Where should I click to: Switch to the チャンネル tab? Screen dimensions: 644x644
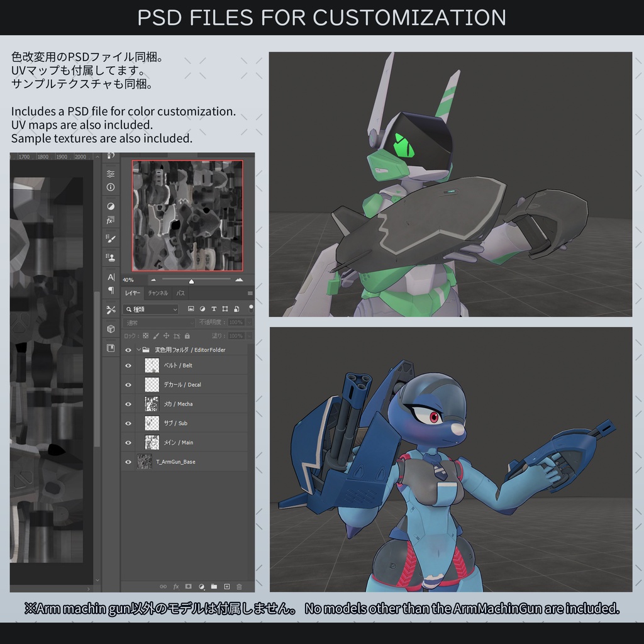click(x=158, y=293)
